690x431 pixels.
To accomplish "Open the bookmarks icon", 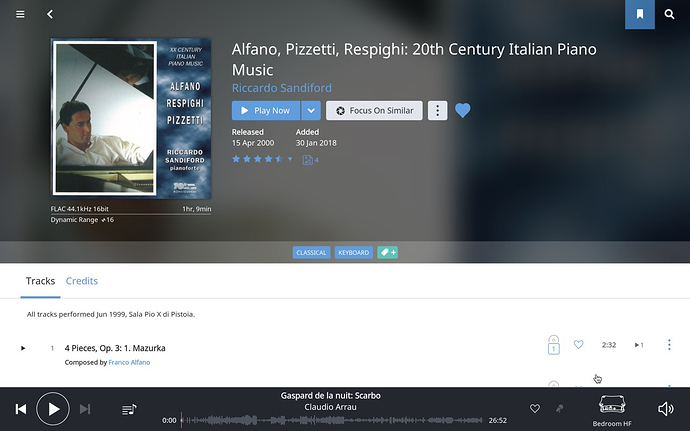I will pos(640,15).
